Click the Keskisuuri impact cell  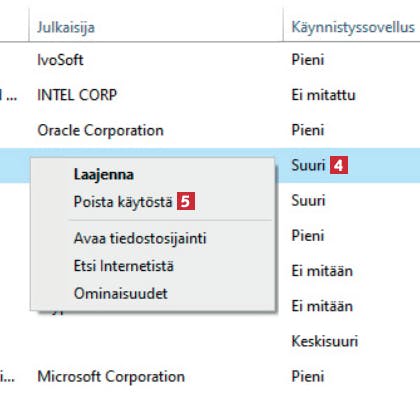click(325, 341)
